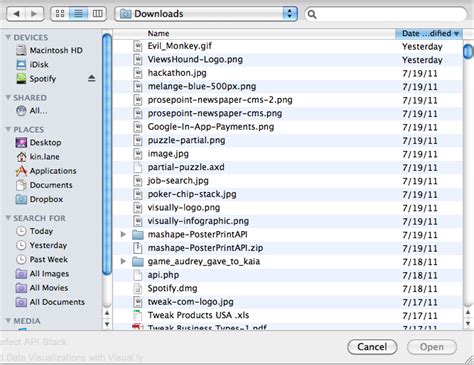Viewport: 474px width, 365px height.
Task: Show All Documents smart folder
Action: tap(50, 302)
